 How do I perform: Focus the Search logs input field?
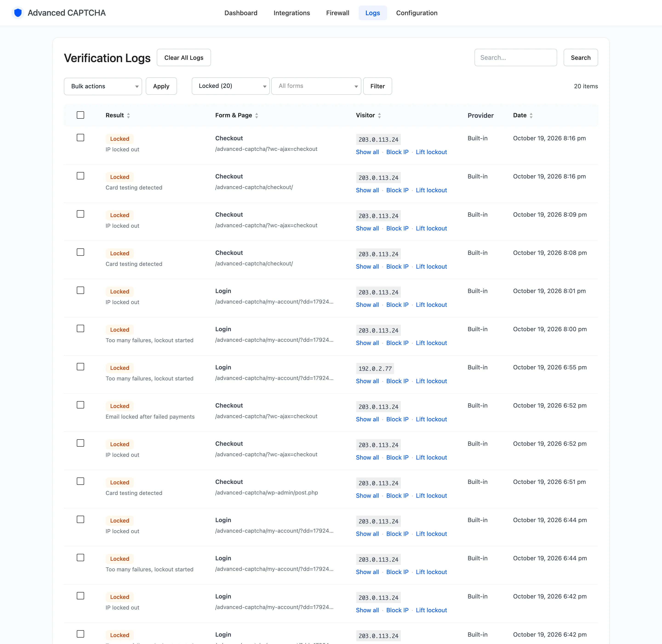(516, 57)
